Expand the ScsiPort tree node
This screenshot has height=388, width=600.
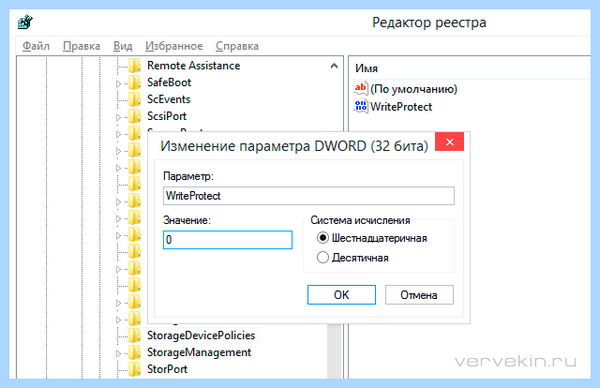(x=118, y=117)
